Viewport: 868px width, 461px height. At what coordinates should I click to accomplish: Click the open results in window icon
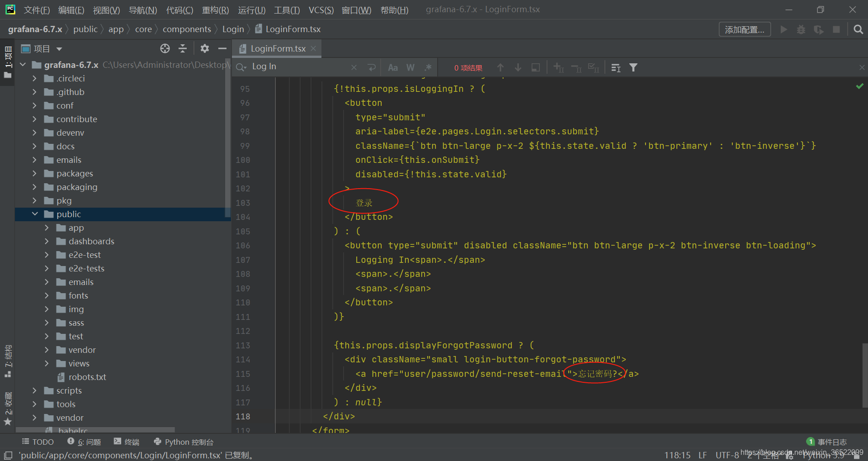536,67
